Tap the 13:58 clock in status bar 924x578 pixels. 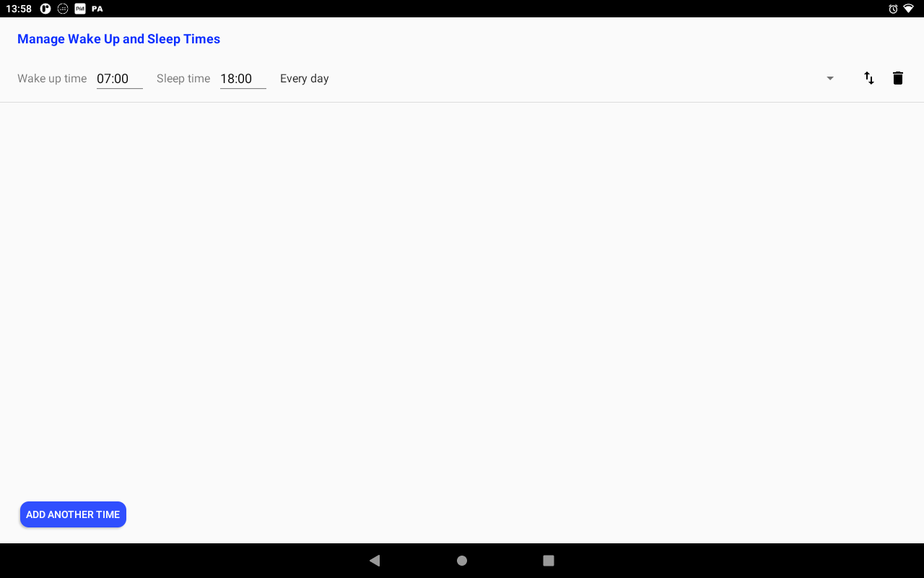pyautogui.click(x=19, y=9)
